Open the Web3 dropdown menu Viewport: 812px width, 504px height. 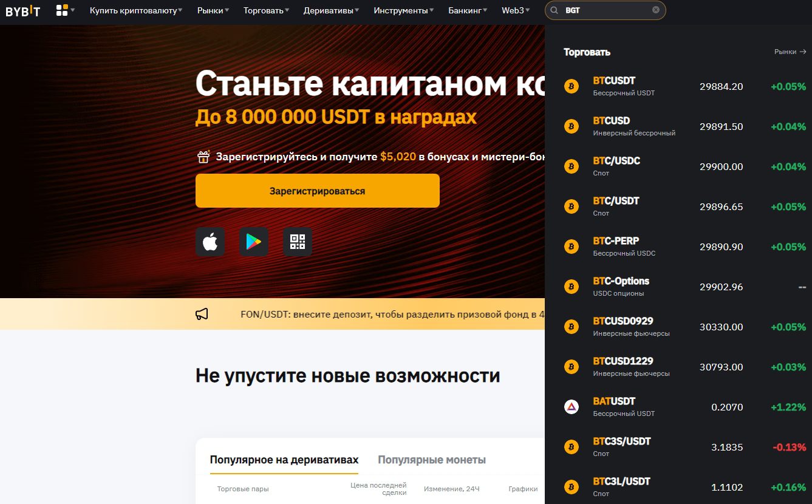click(516, 10)
